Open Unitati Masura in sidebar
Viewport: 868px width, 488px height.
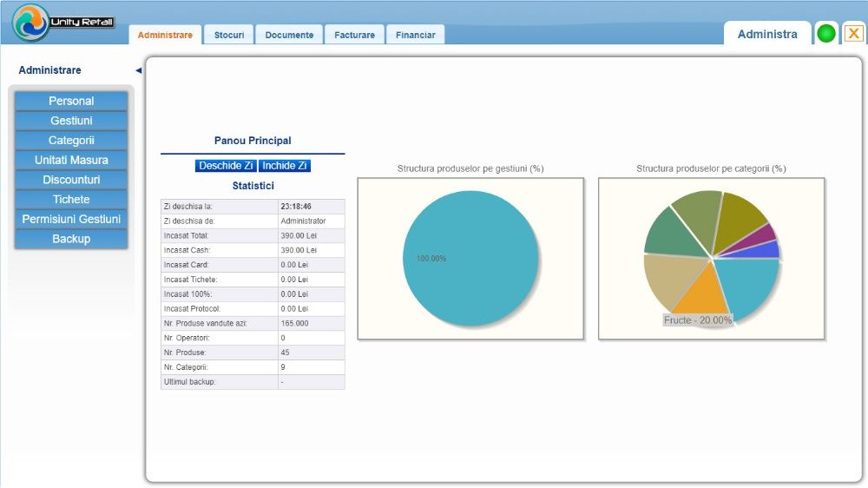[71, 160]
